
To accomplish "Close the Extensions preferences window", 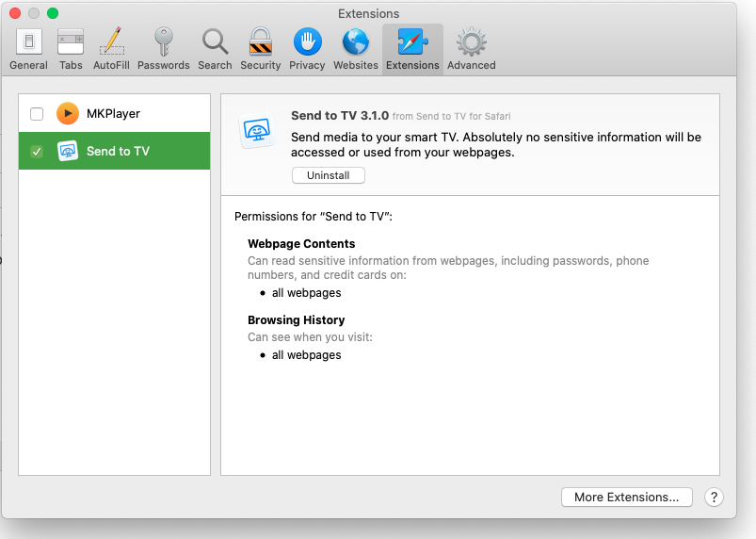I will click(15, 13).
